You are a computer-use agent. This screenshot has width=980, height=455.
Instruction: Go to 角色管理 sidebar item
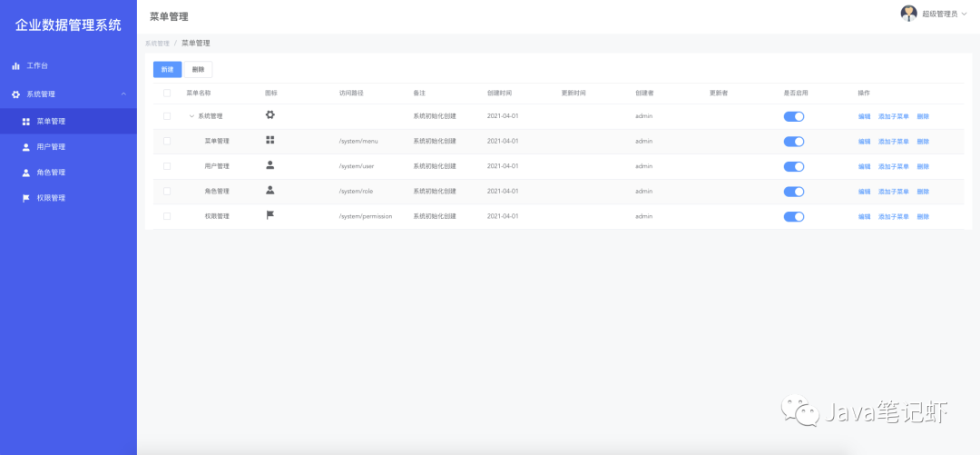[x=68, y=173]
